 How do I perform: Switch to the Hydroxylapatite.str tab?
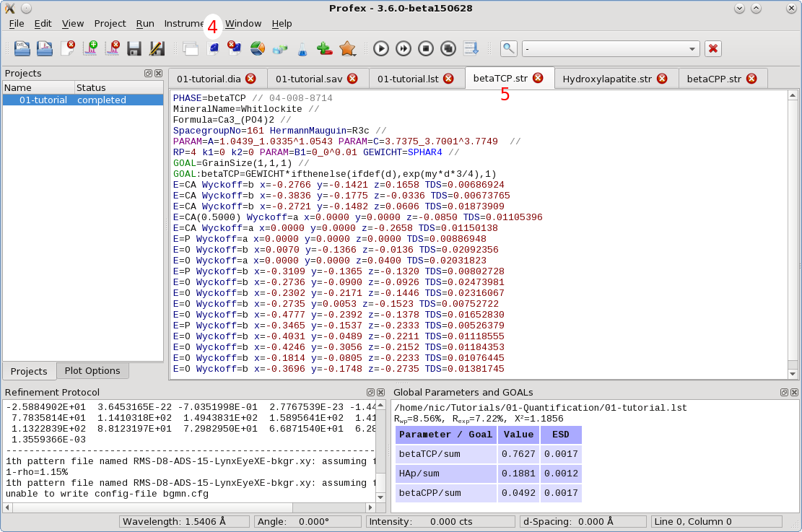pos(607,79)
